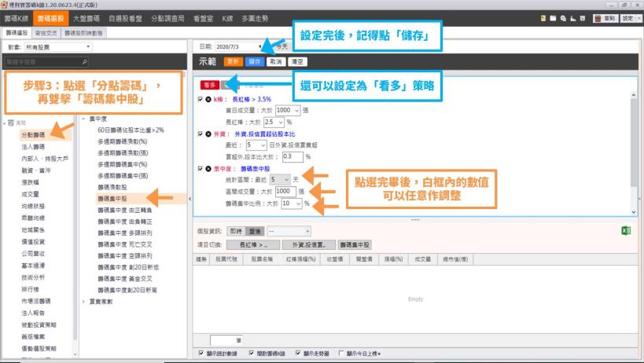Collapse the left panel with splitter arrow
Screen dimensions: 644x363
pos(190,199)
